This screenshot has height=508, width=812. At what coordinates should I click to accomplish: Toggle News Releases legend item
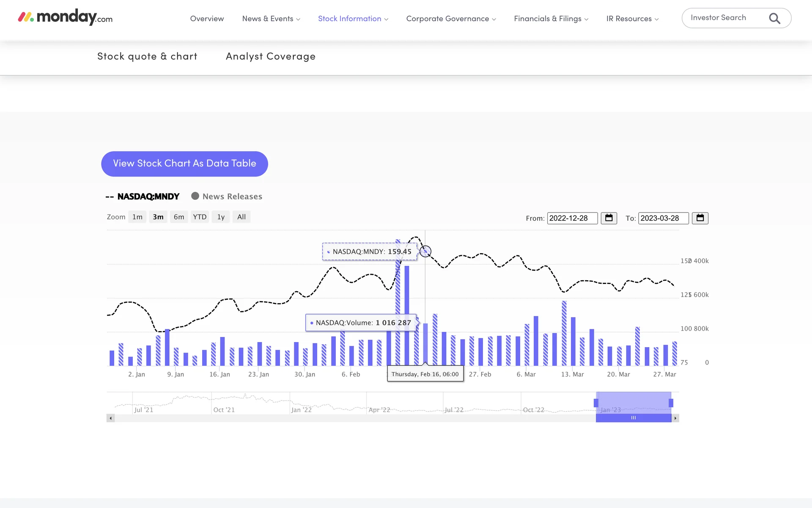pos(227,196)
